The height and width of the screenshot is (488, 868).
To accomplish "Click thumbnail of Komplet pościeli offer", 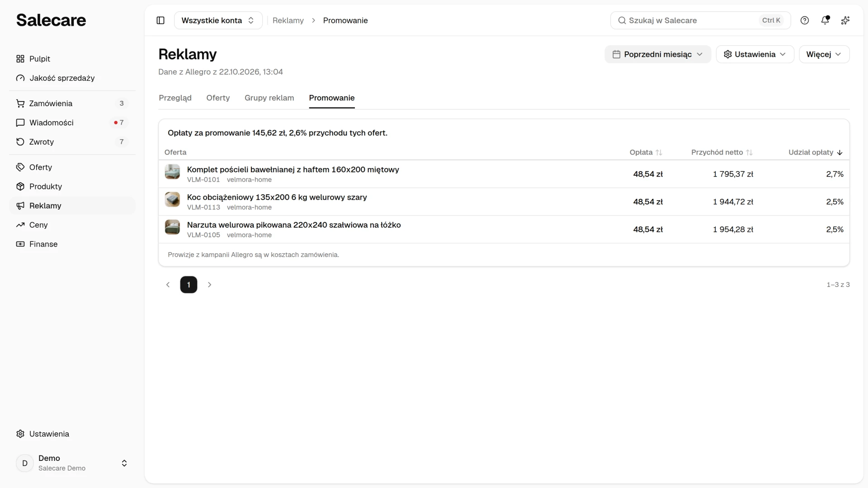I will tap(172, 172).
